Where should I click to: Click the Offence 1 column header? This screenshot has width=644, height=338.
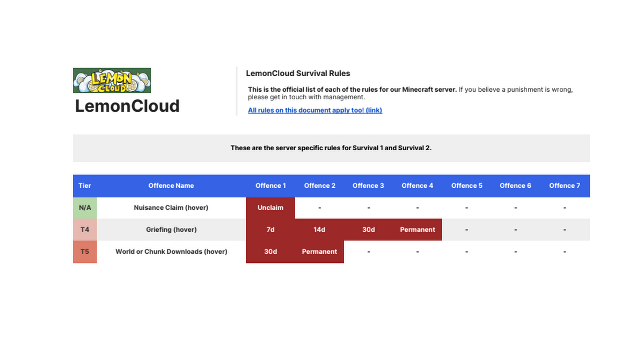point(270,186)
